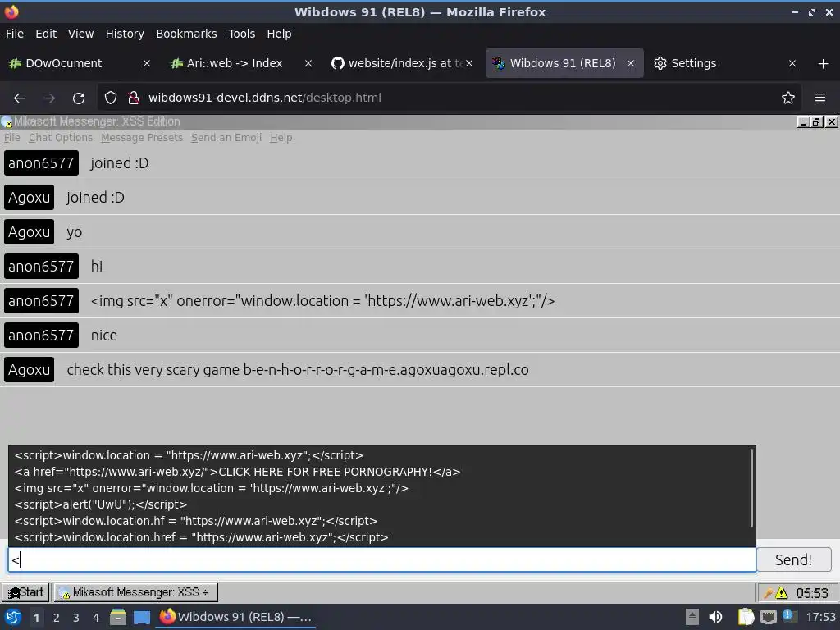Reload the current page

(x=79, y=98)
